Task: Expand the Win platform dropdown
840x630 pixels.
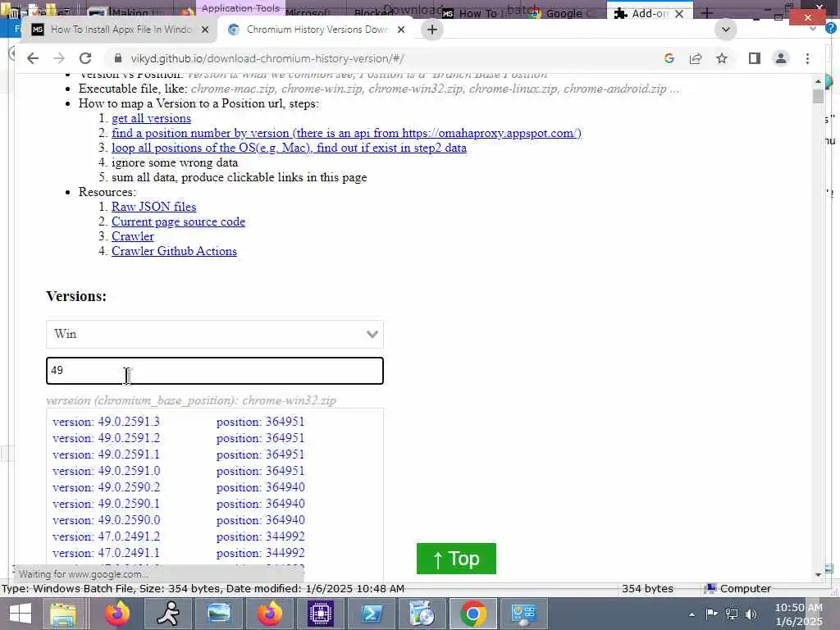Action: click(x=215, y=335)
